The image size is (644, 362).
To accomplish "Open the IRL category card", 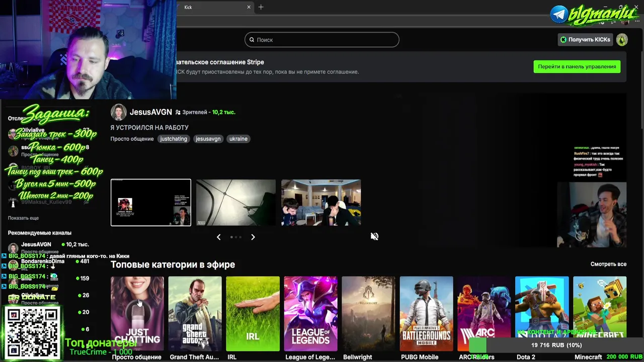I will coord(253,314).
